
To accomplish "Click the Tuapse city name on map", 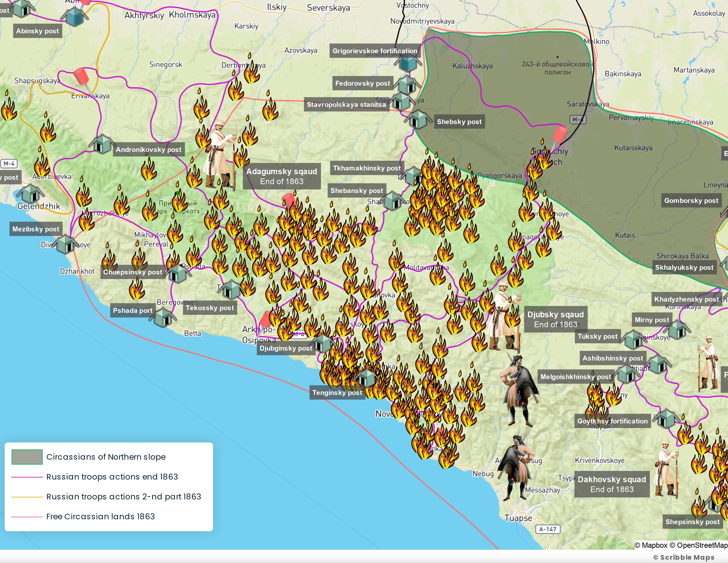I will tap(518, 518).
